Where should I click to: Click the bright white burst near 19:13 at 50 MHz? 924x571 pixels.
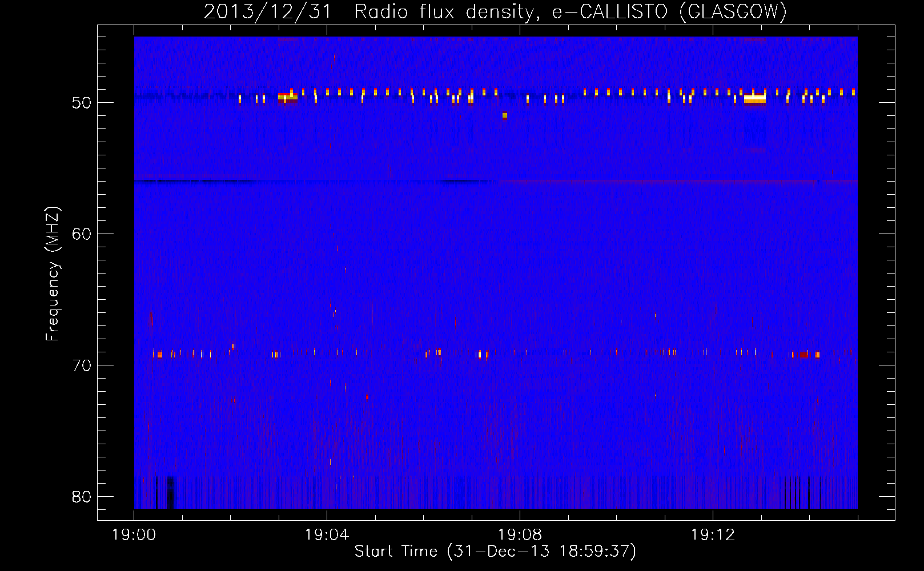click(755, 99)
